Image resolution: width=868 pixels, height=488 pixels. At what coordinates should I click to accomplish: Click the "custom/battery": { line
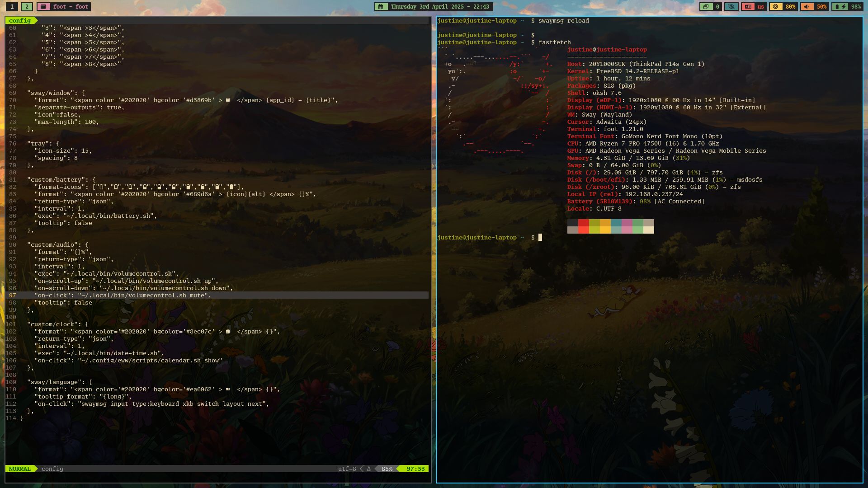point(61,179)
